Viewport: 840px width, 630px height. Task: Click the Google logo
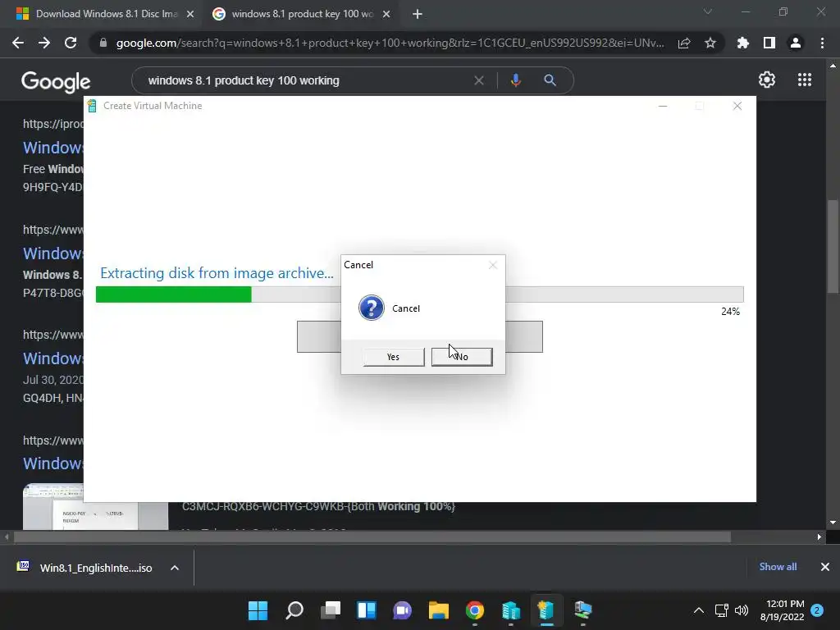point(56,81)
